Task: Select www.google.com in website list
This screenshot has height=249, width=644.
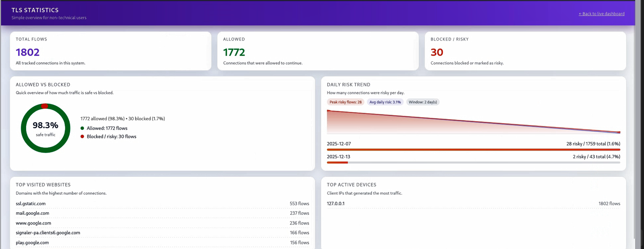Action: point(33,223)
